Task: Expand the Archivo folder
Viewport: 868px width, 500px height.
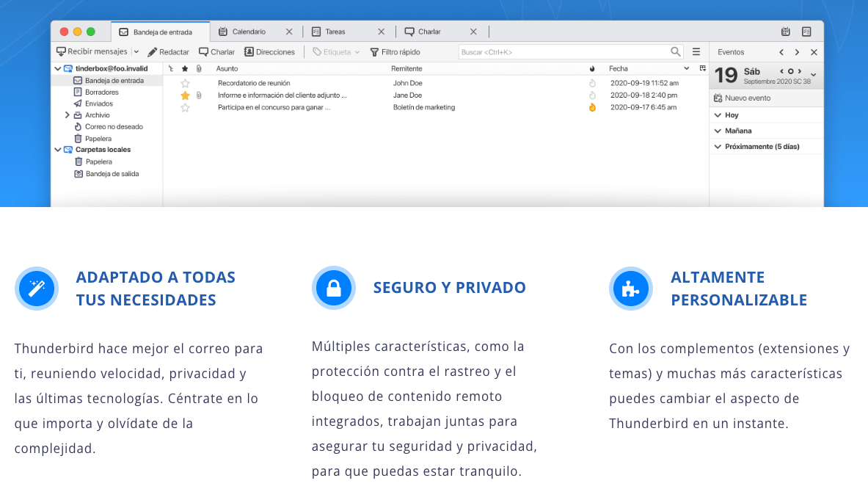Action: point(66,115)
